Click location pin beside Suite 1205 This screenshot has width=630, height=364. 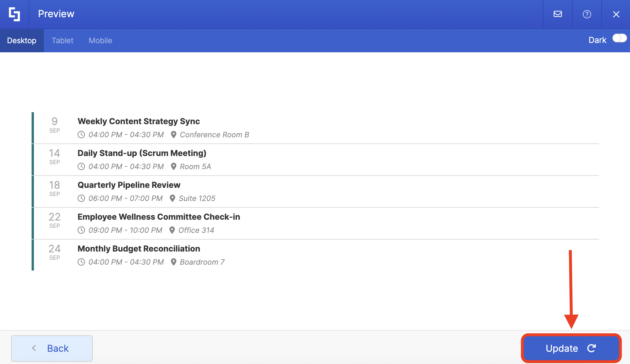pyautogui.click(x=172, y=198)
